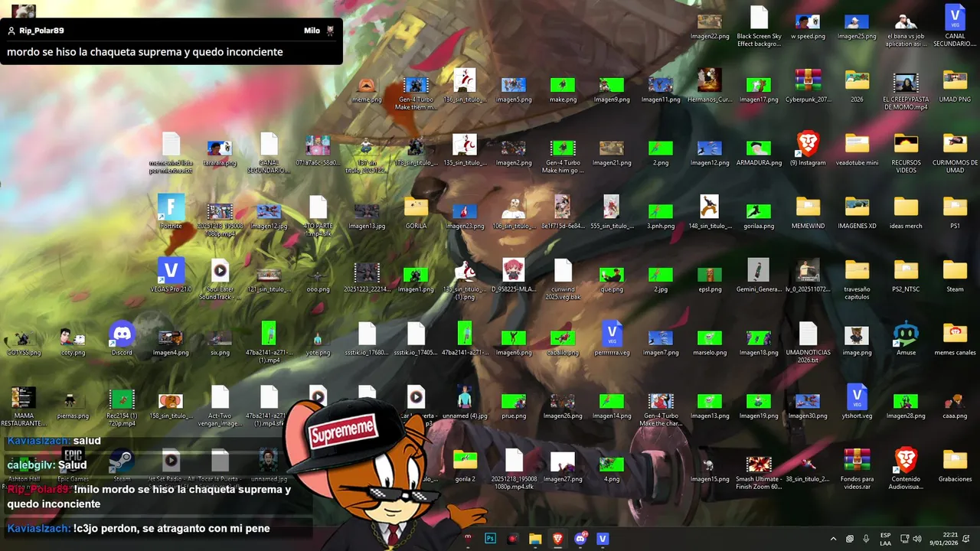
Task: Open the Steam folder on desktop
Action: (x=955, y=275)
